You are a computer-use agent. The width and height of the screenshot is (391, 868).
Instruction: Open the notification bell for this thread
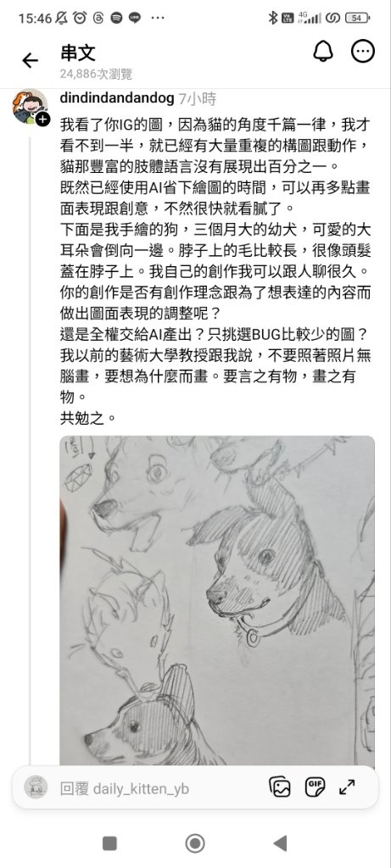coord(323,52)
